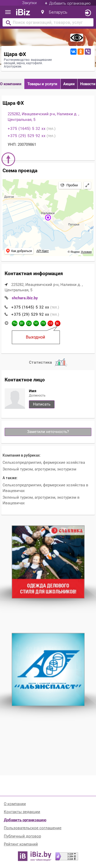Open Как добраться directions on map

[19, 251]
